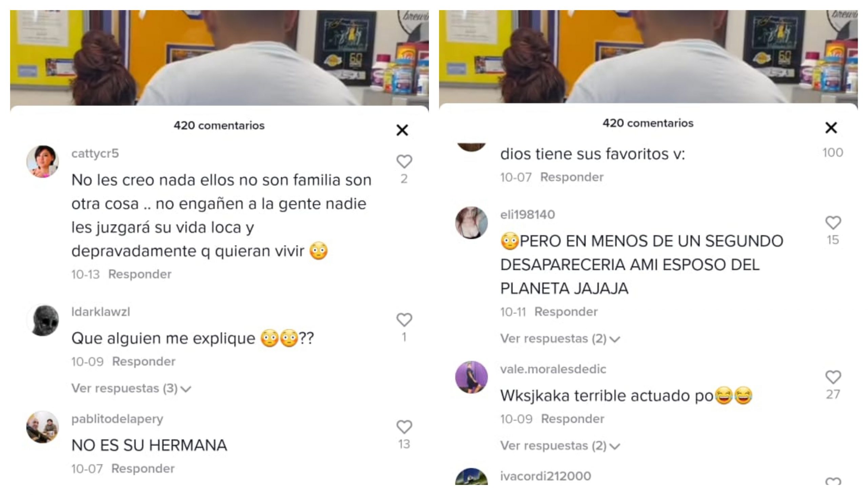Open the ivacordi212000 username
This screenshot has height=495, width=868.
coord(546,476)
